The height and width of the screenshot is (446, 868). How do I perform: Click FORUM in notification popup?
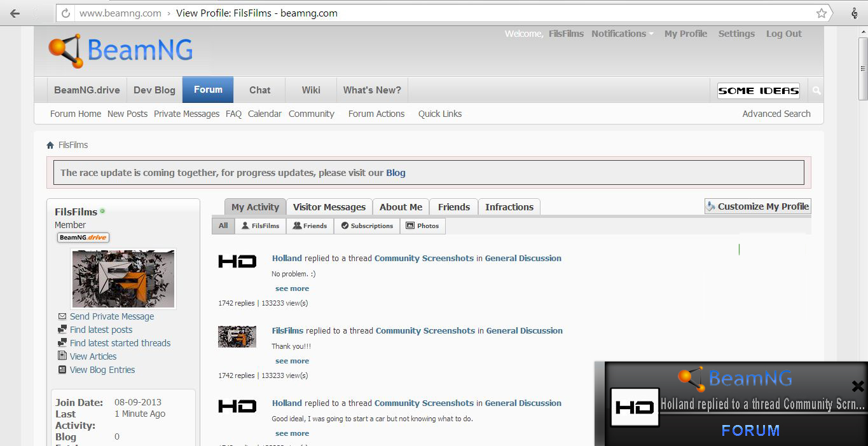tap(750, 431)
